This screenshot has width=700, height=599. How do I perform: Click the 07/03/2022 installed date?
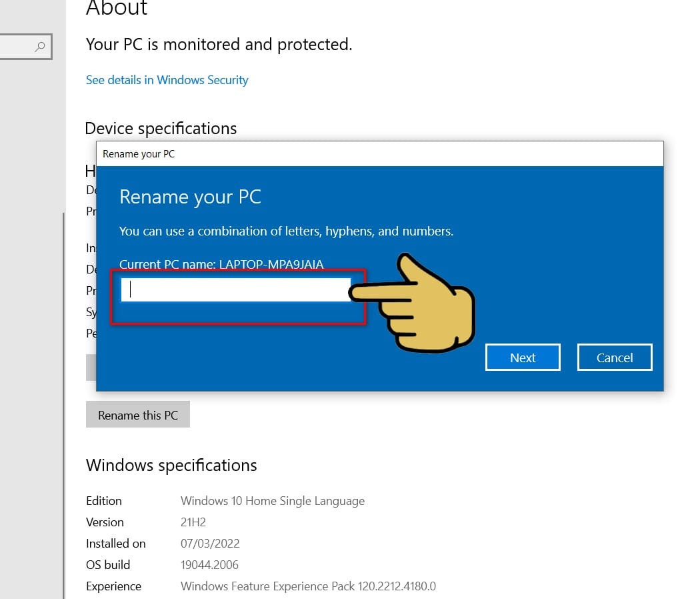(210, 544)
